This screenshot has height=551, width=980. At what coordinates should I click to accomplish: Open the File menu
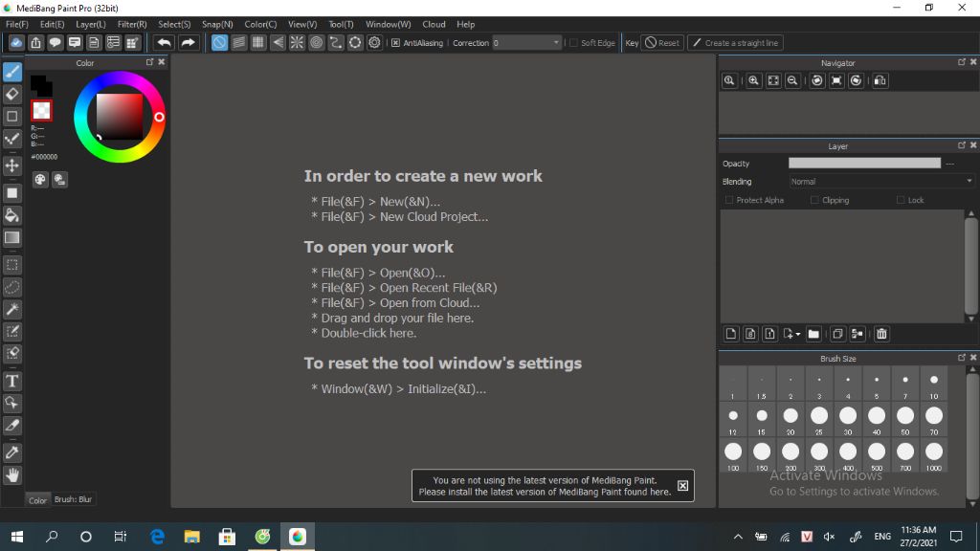(x=17, y=24)
